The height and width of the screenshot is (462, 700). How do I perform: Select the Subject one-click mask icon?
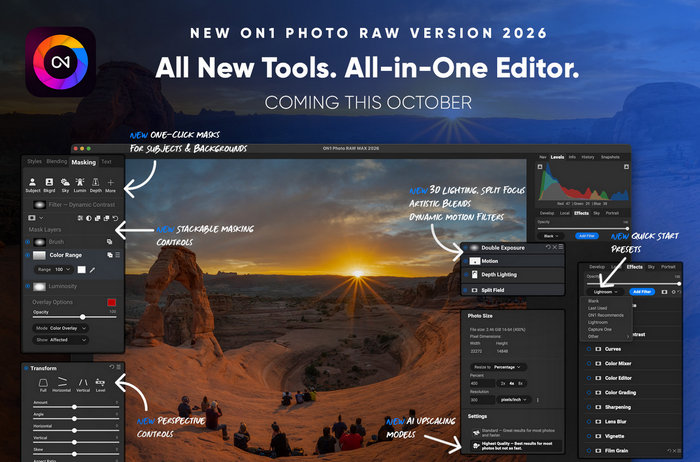tap(32, 182)
